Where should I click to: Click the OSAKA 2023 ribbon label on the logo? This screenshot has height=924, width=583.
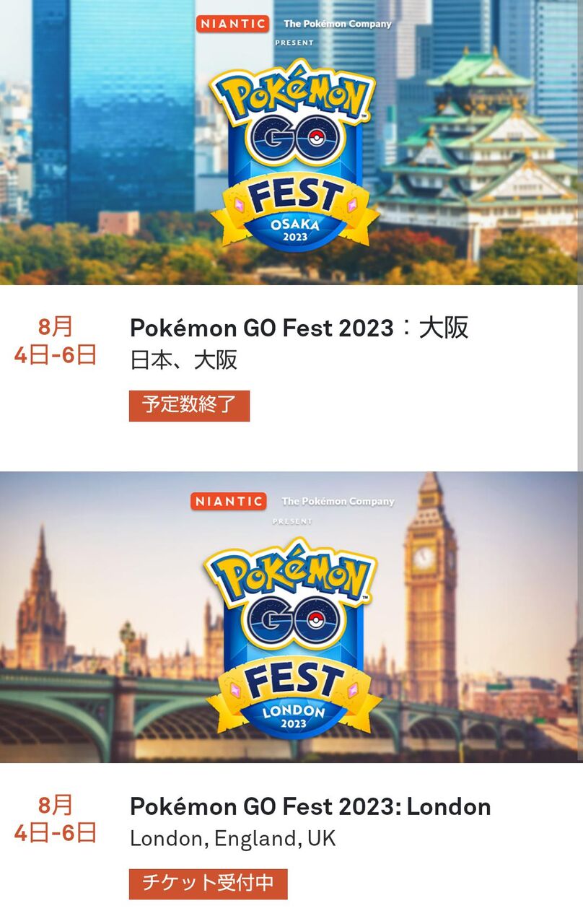[x=294, y=231]
